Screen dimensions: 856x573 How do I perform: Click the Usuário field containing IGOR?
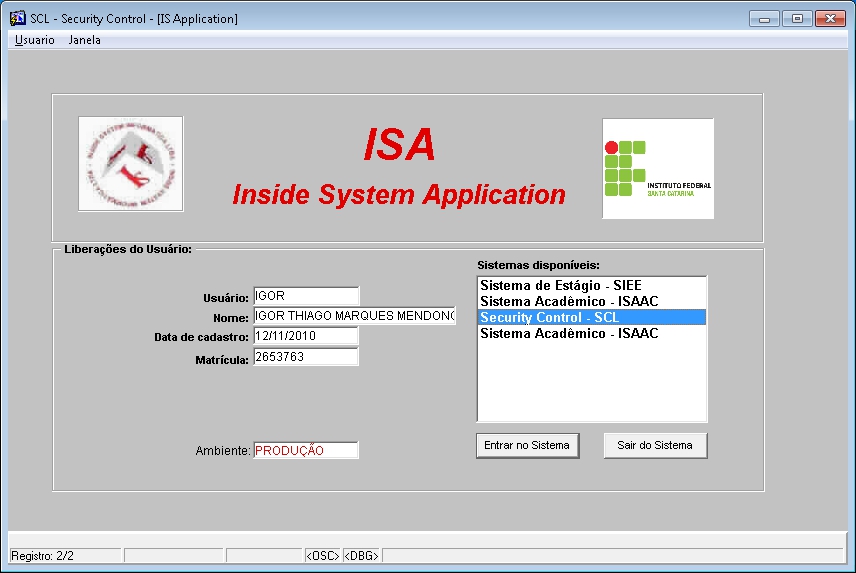click(306, 296)
